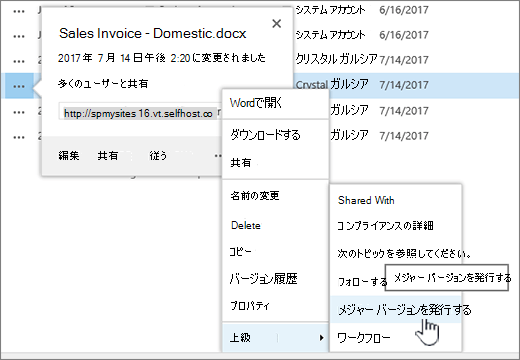The image size is (520, 360).
Task: Select ワークフロー in submenu
Action: pos(364,338)
